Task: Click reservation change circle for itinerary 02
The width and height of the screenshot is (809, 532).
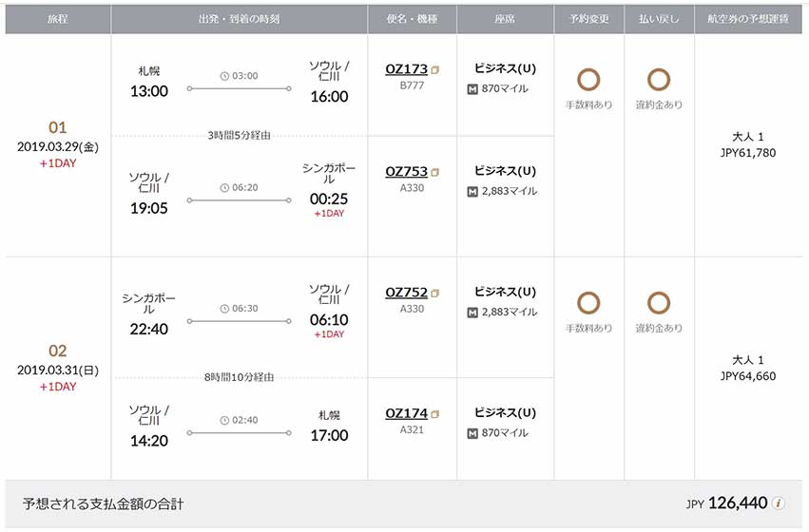Action: coord(588,303)
